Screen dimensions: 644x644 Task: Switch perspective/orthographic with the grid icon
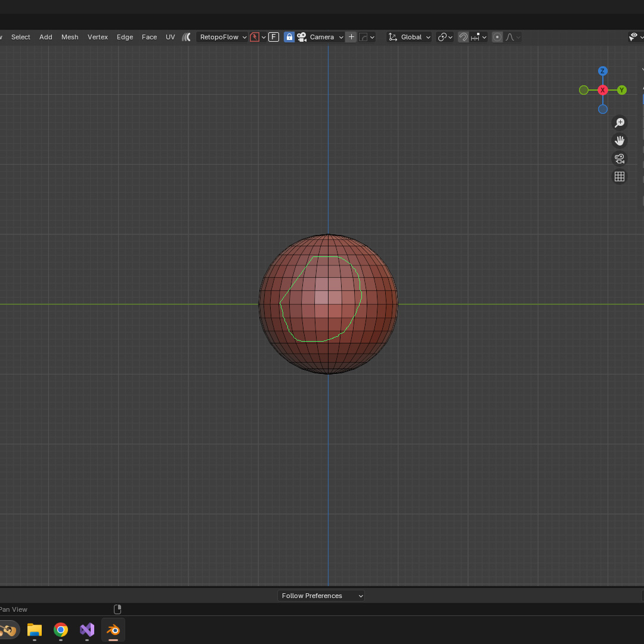(620, 177)
